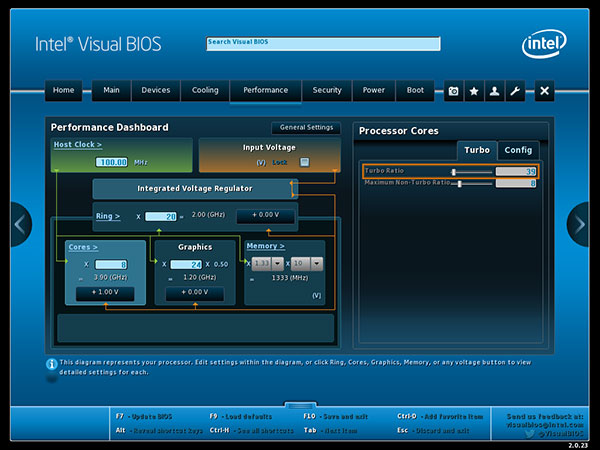Click the Search Visual BIOS field
The height and width of the screenshot is (450, 600).
point(323,44)
